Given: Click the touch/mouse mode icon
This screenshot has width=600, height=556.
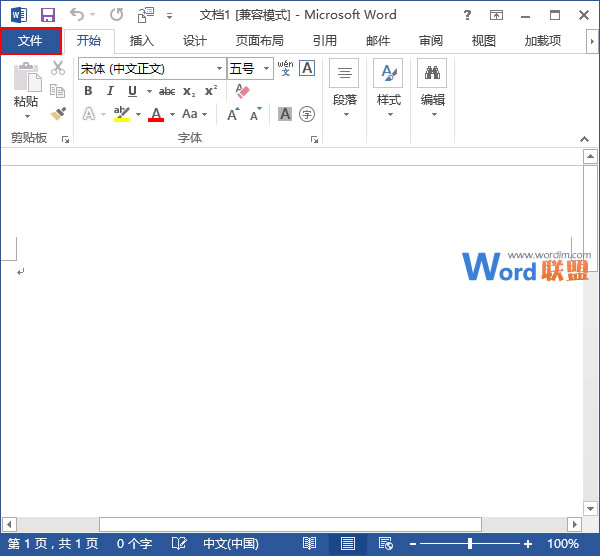Looking at the screenshot, I should pyautogui.click(x=146, y=15).
